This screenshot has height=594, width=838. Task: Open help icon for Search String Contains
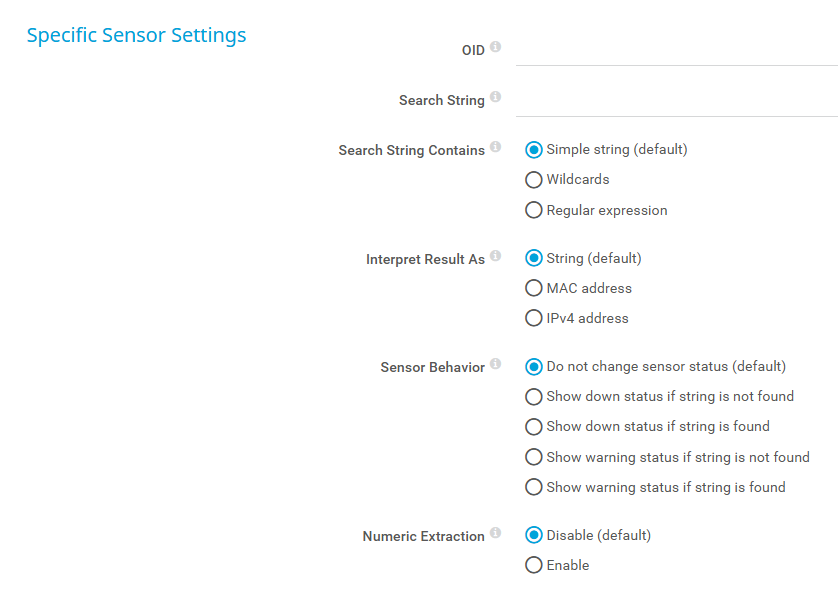click(495, 146)
